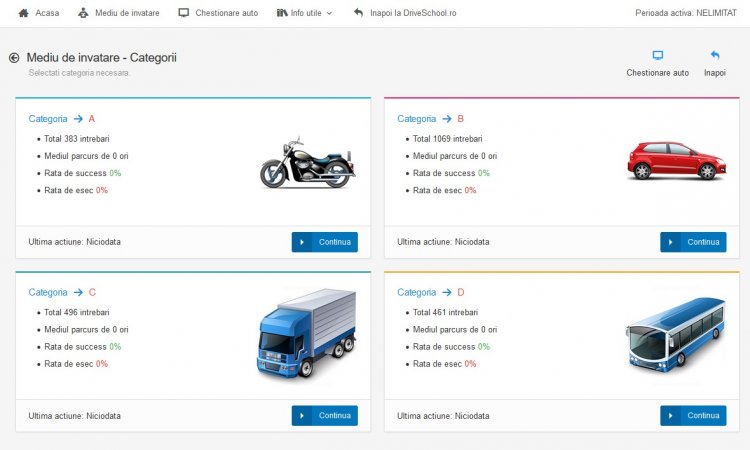
Task: Click Continua for Category B
Action: 694,242
